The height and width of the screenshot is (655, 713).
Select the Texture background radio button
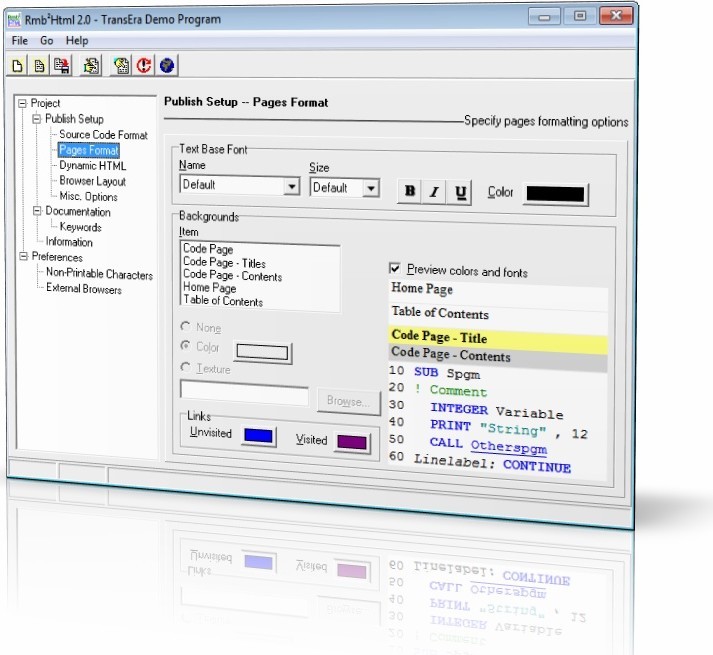(x=186, y=367)
